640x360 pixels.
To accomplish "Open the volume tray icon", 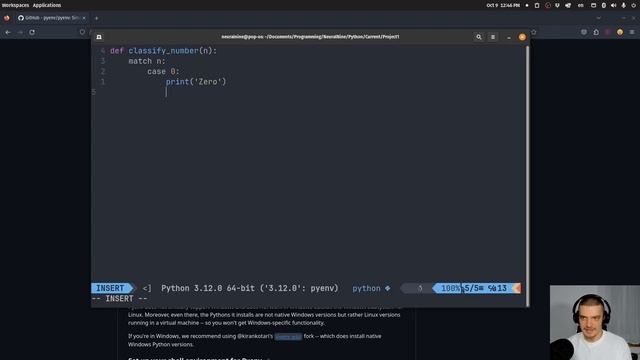I will 613,5.
